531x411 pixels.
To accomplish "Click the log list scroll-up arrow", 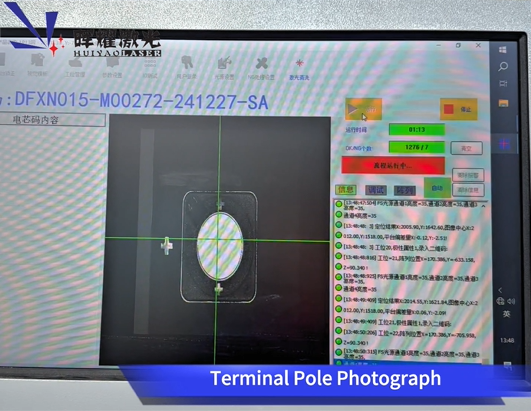I will coord(484,206).
